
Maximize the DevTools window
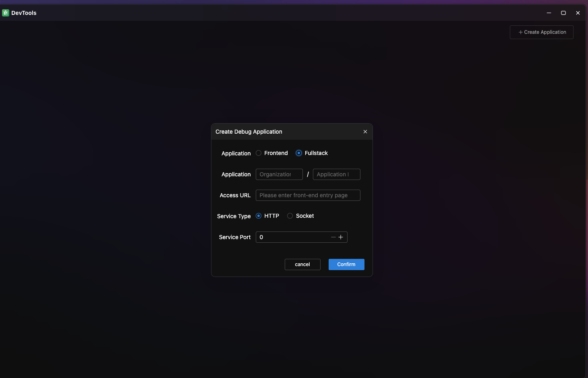point(563,12)
